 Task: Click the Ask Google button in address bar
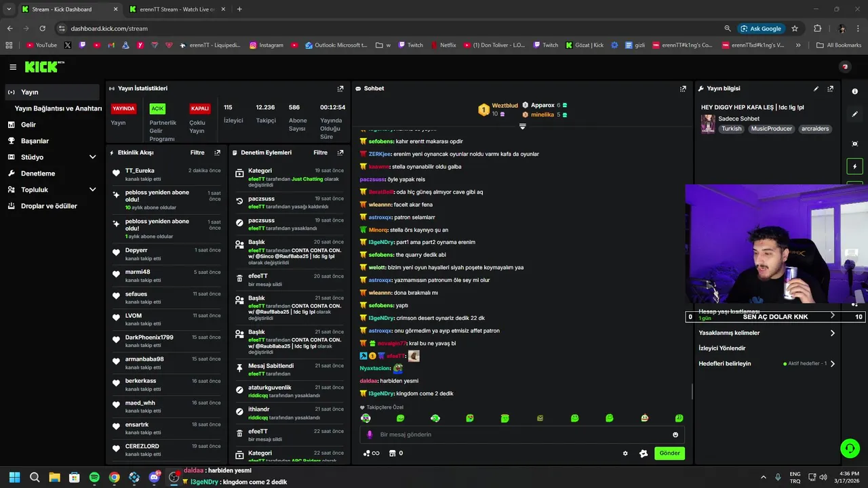760,28
